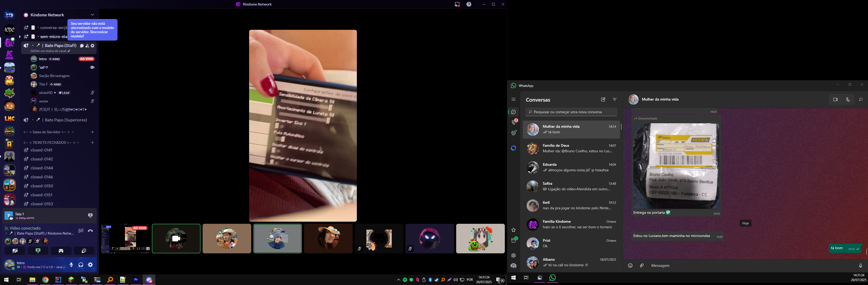Open WhatsApp archived chats
Viewport: 868px width, 285px height.
coord(514,240)
